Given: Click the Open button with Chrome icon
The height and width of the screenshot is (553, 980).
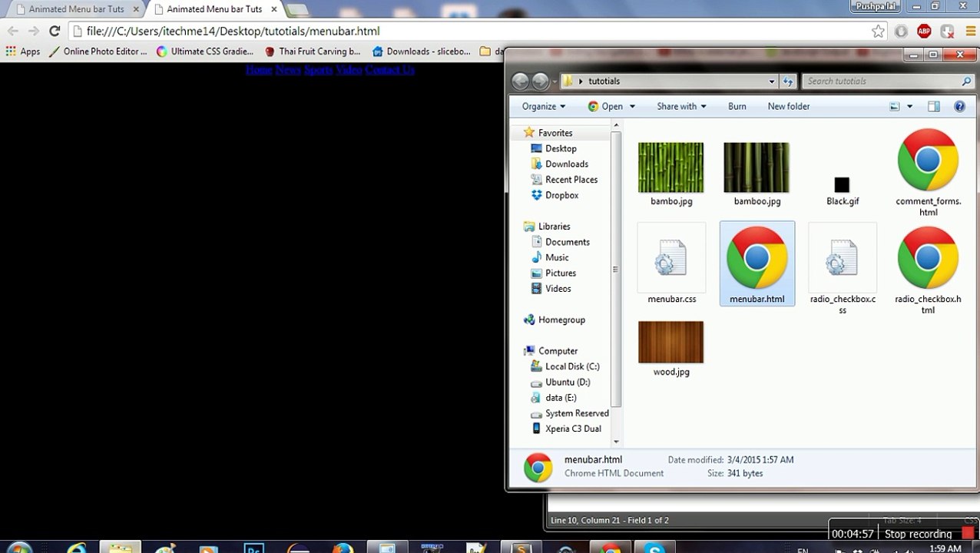Looking at the screenshot, I should [605, 107].
